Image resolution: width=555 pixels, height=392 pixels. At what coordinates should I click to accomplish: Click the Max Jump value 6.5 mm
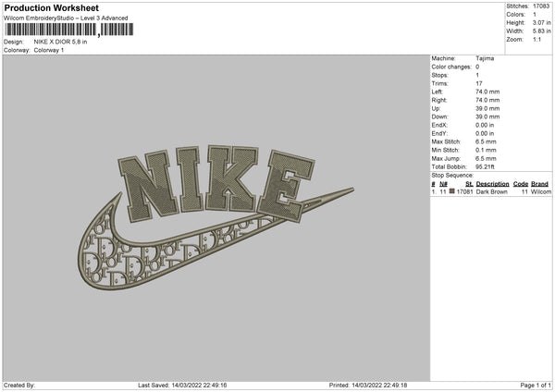pos(486,158)
